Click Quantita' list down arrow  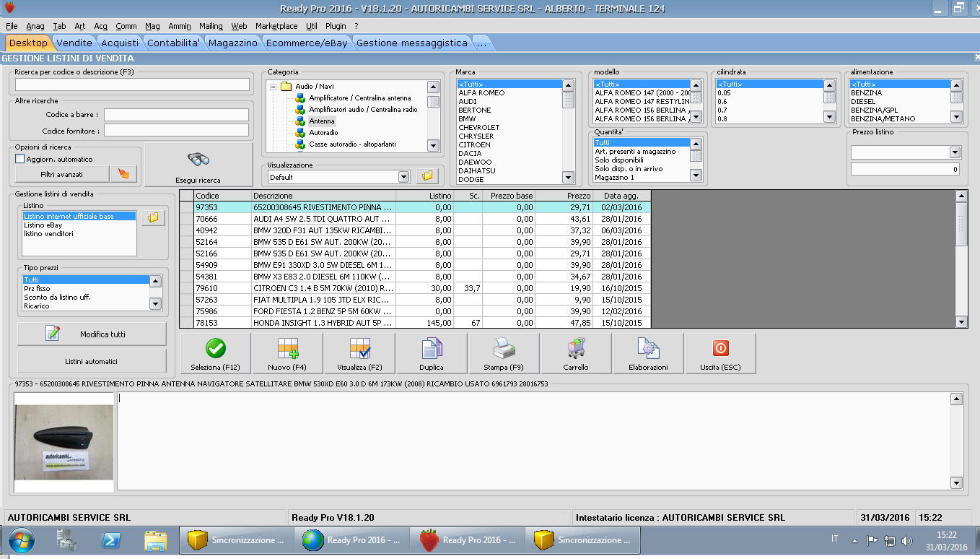point(696,175)
